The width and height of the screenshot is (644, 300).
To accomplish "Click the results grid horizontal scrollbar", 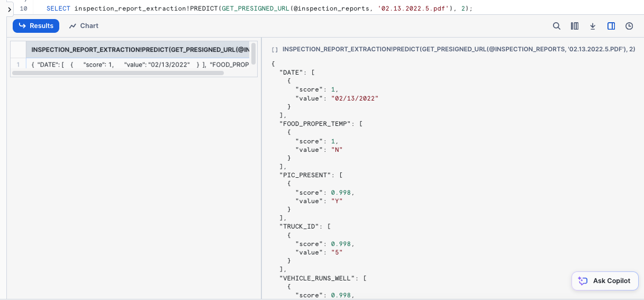I will [117, 73].
